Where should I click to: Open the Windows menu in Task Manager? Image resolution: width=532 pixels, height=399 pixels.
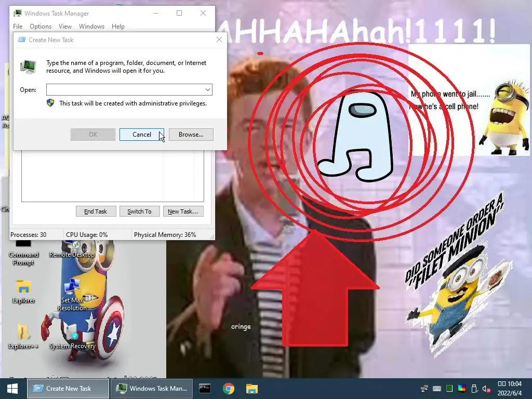(x=91, y=26)
